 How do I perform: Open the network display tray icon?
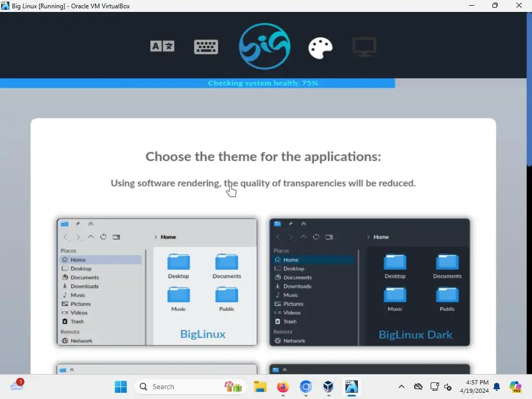(x=434, y=387)
